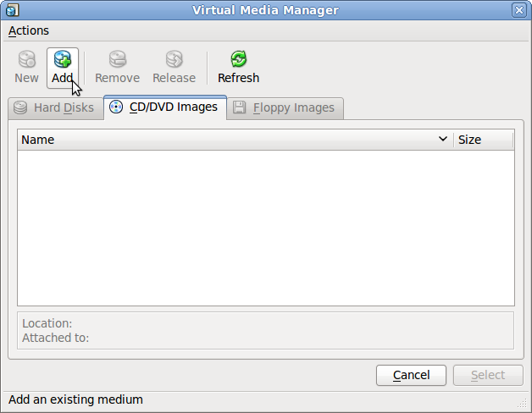Sort media by the Size column
Image resolution: width=532 pixels, height=413 pixels.
(481, 140)
